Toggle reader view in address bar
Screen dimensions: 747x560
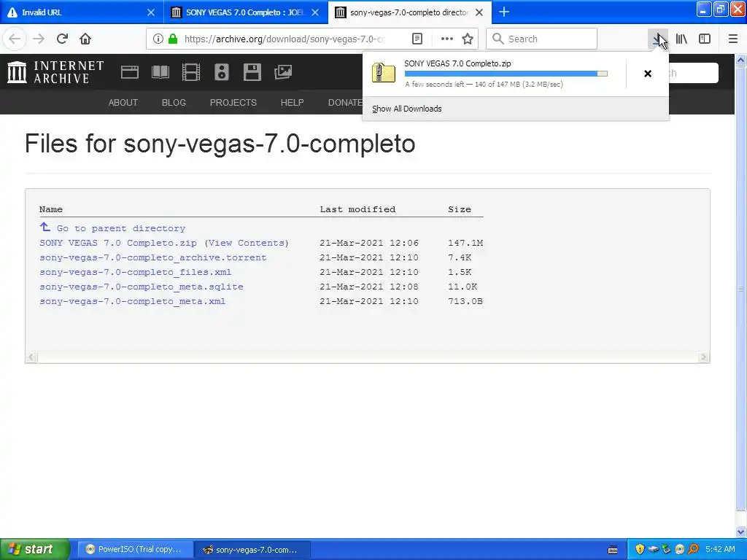(417, 39)
